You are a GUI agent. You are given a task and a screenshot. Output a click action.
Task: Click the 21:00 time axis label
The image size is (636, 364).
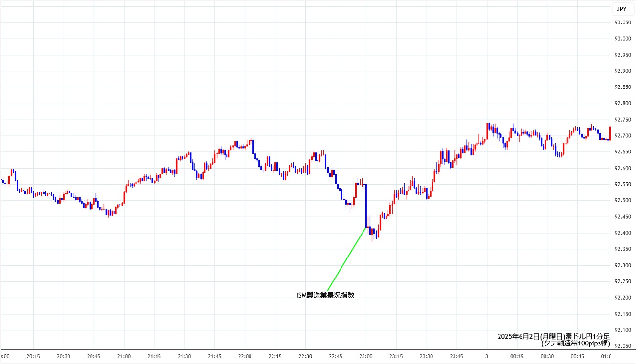[x=124, y=356]
